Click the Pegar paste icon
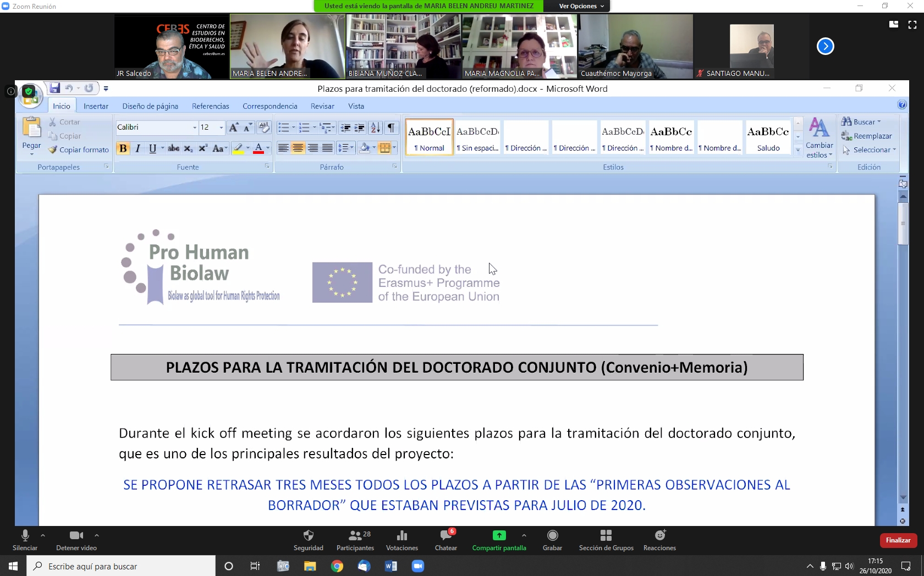Image resolution: width=924 pixels, height=576 pixels. [x=31, y=128]
